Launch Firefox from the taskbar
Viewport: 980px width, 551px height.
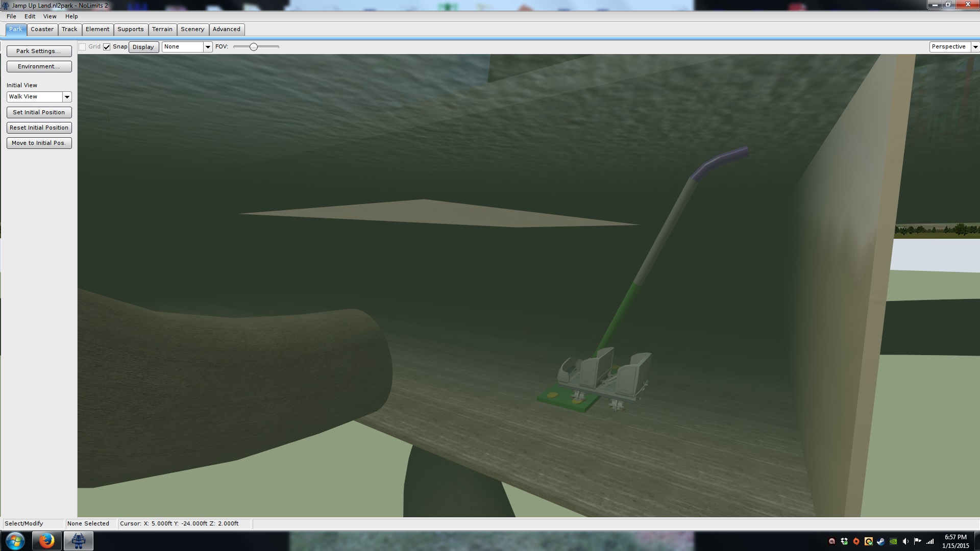46,541
